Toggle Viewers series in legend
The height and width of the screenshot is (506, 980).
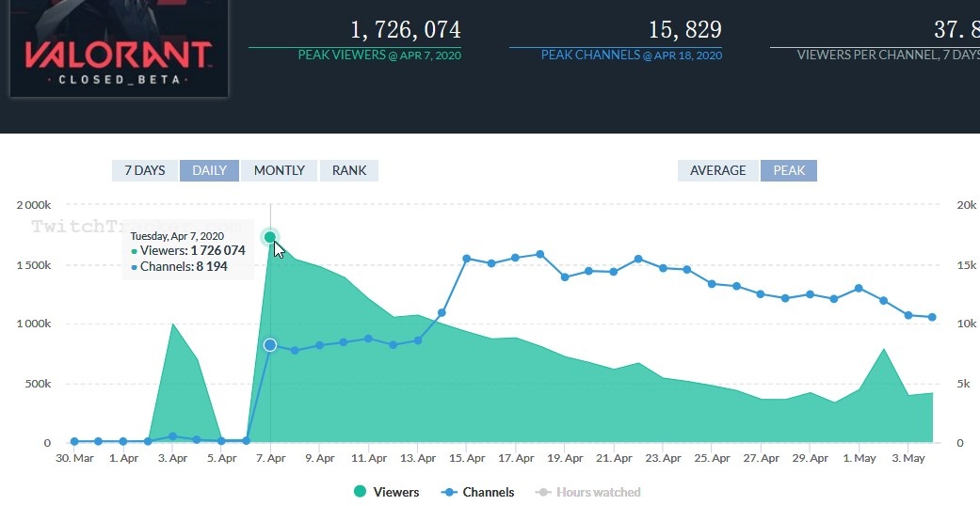pyautogui.click(x=386, y=492)
